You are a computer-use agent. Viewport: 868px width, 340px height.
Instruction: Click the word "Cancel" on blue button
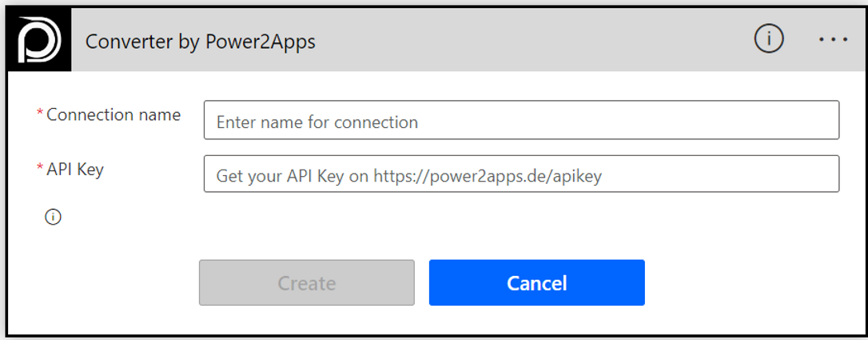pyautogui.click(x=537, y=283)
